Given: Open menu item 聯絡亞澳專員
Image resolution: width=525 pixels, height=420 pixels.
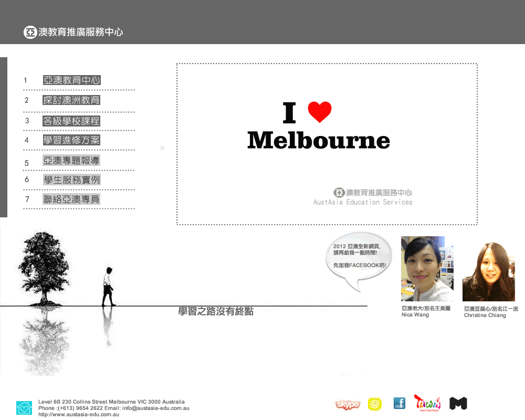Looking at the screenshot, I should coord(71,199).
